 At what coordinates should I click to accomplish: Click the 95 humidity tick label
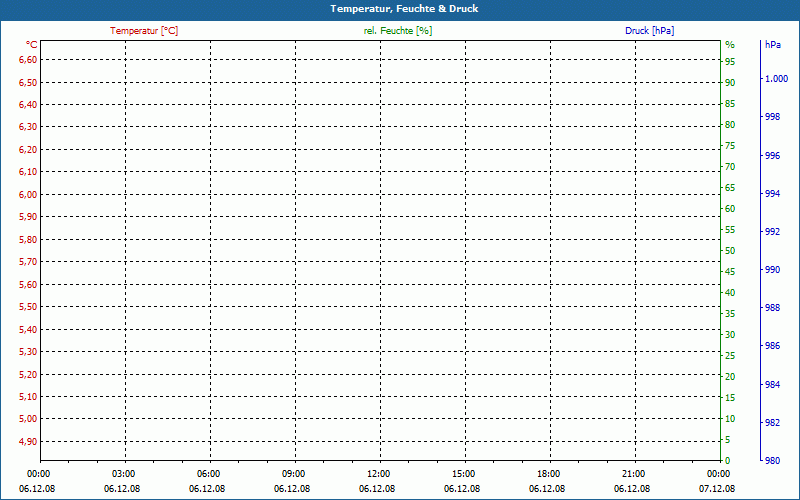tap(730, 62)
